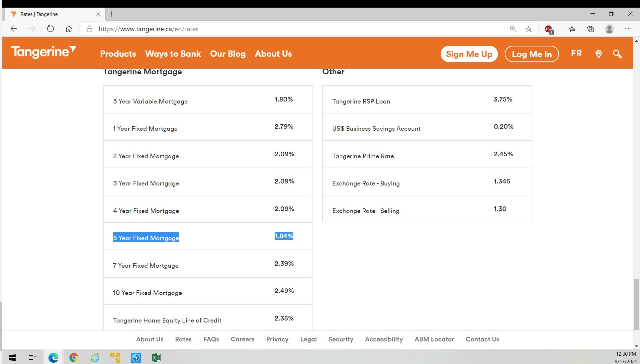640x364 pixels.
Task: Open the Adblock extension icon
Action: pos(548,29)
